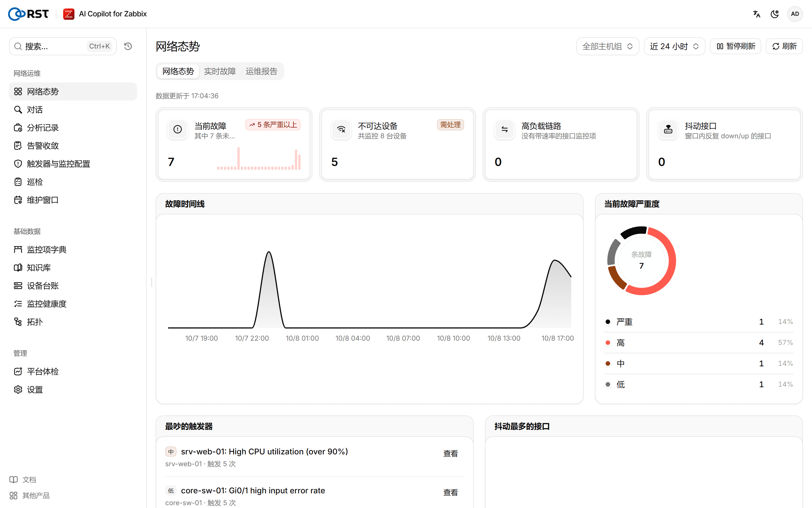Image resolution: width=812 pixels, height=508 pixels.
Task: Open 巡检 in the sidebar
Action: [73, 182]
